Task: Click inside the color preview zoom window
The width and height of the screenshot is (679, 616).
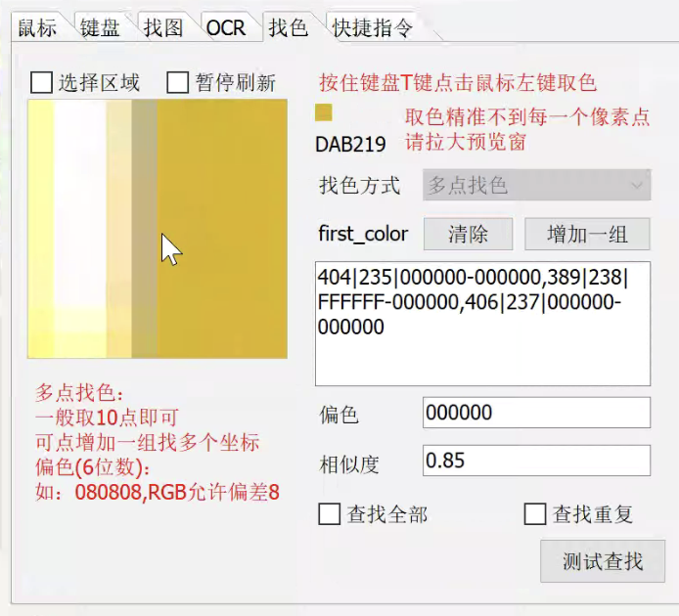Action: point(158,229)
